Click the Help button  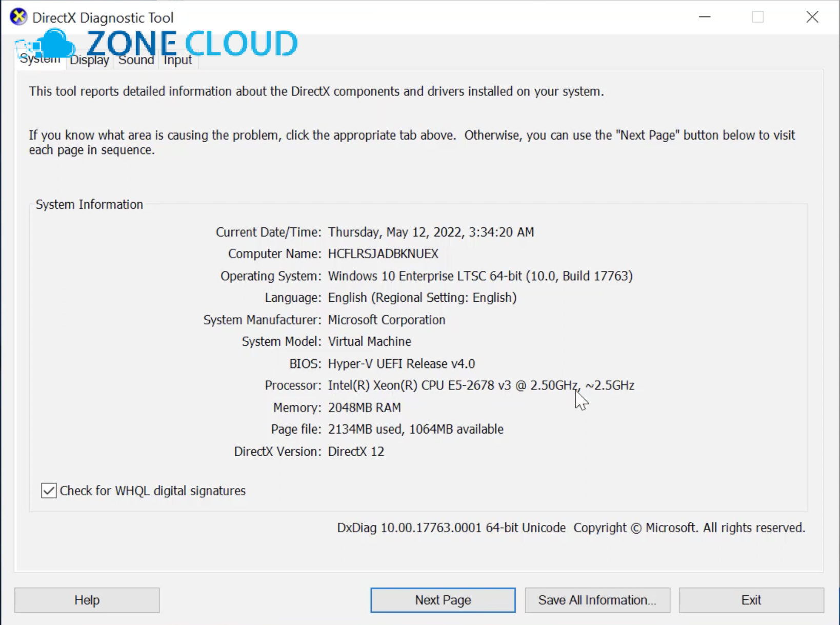tap(87, 600)
